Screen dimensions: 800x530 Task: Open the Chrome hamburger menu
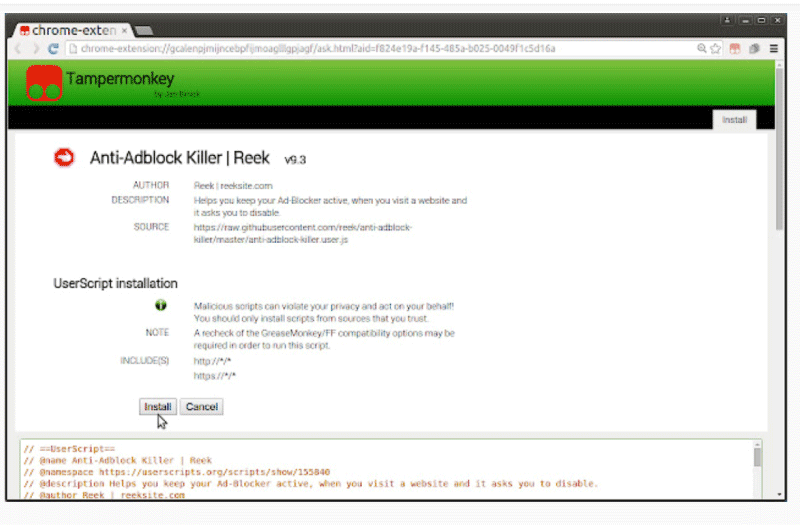coord(773,48)
